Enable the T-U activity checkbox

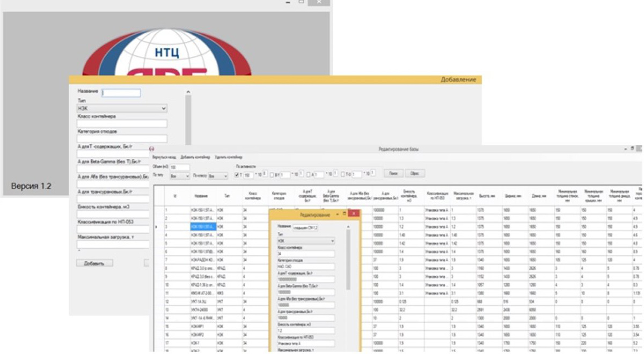click(343, 175)
